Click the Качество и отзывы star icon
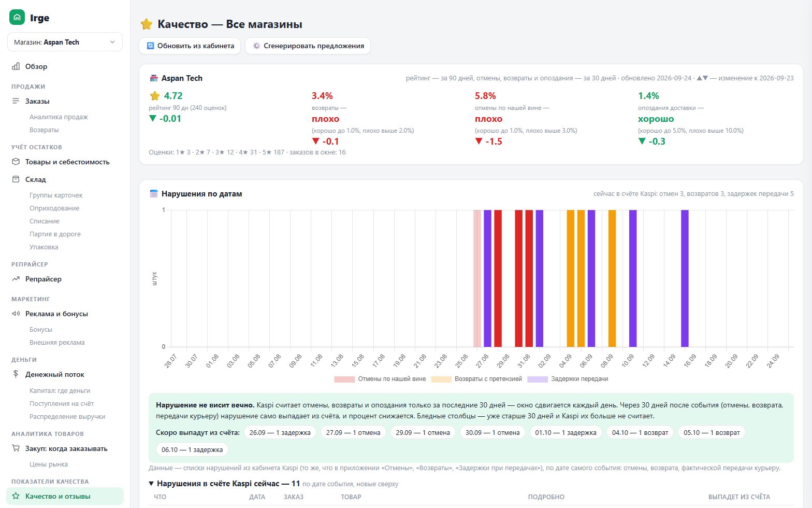Viewport: 812px width, 508px height. 16,496
